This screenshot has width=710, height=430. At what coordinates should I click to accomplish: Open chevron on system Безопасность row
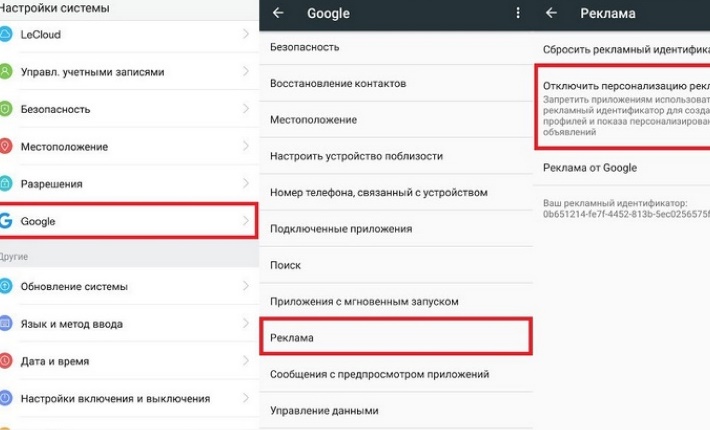tap(246, 109)
